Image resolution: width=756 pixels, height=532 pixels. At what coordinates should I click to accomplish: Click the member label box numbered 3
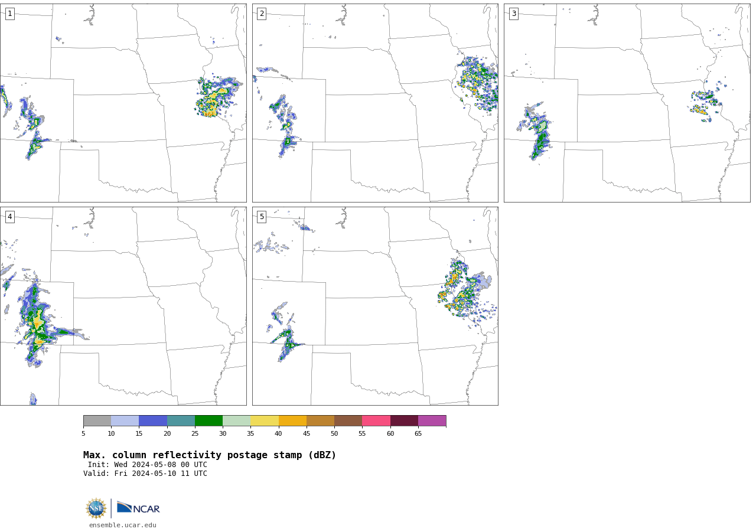click(x=513, y=14)
